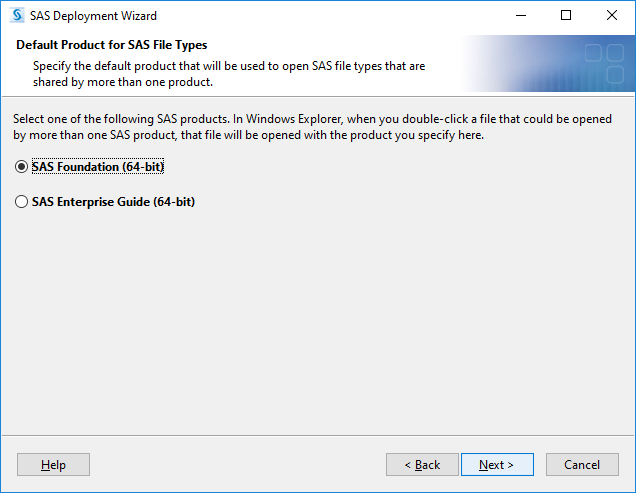636x493 pixels.
Task: Click the empty panel area below radio options
Action: pyautogui.click(x=318, y=321)
